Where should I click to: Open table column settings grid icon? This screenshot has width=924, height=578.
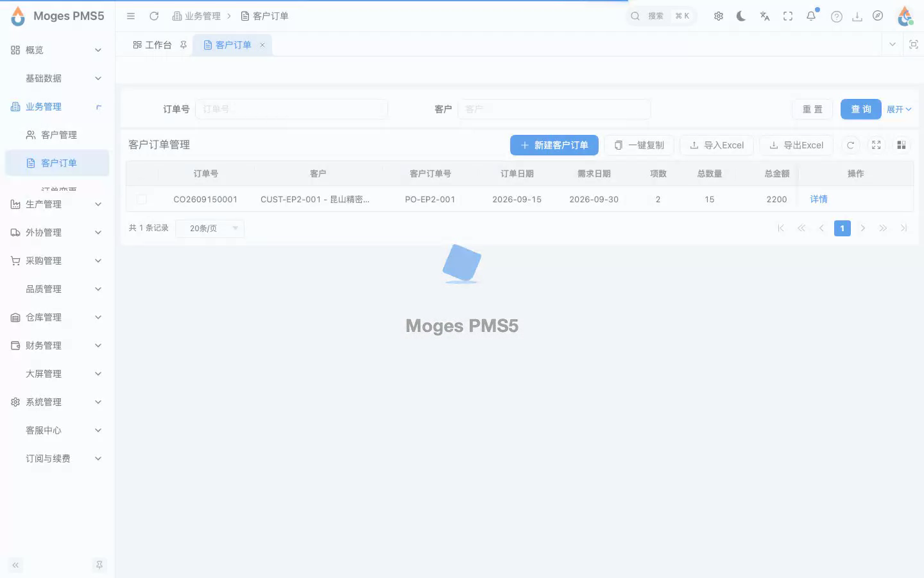point(902,145)
